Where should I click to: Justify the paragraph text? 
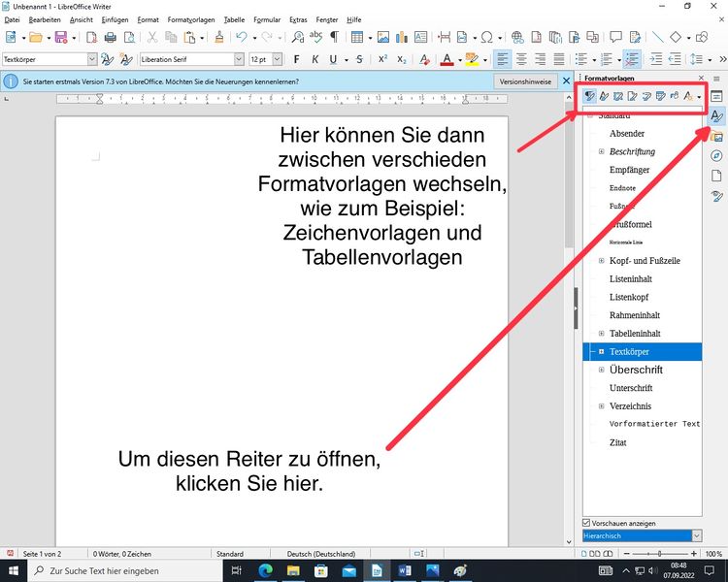(559, 59)
